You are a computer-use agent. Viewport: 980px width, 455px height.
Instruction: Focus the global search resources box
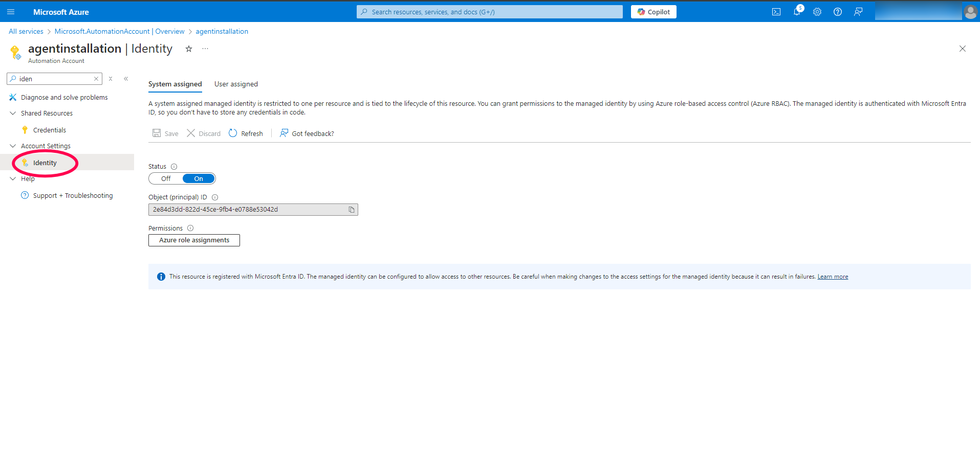tap(490, 12)
